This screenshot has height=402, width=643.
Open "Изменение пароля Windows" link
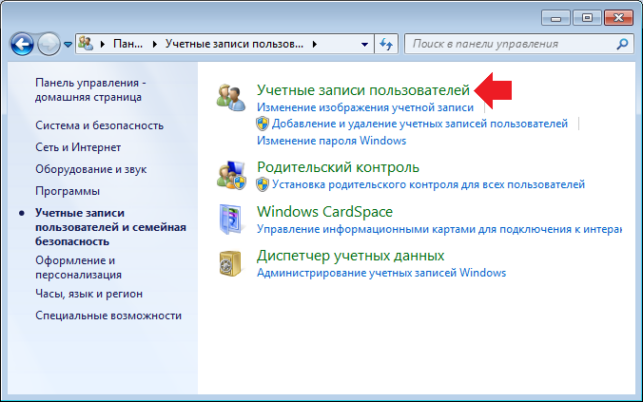click(331, 141)
